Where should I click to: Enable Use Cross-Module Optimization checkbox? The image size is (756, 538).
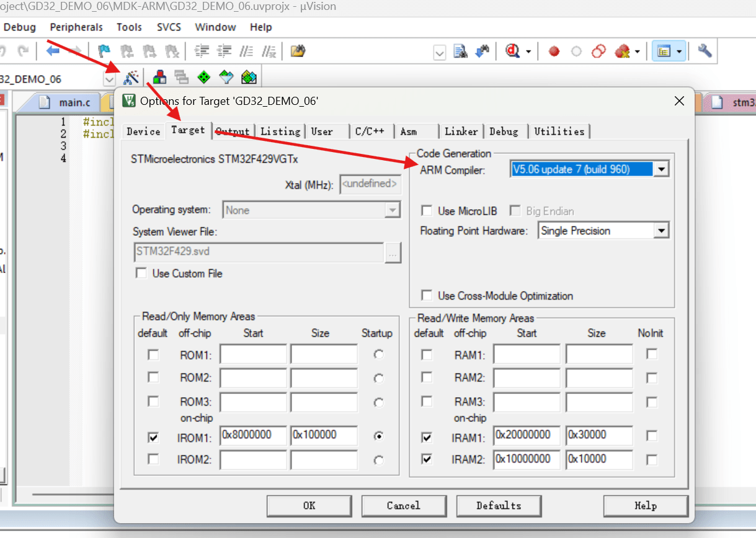click(427, 295)
